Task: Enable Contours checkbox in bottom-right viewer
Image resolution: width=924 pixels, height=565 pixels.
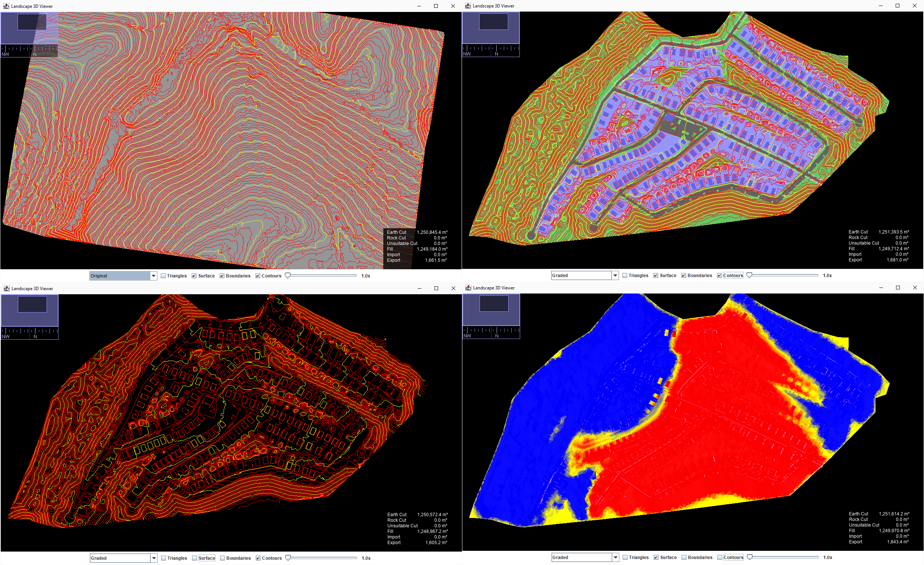Action: (x=720, y=557)
